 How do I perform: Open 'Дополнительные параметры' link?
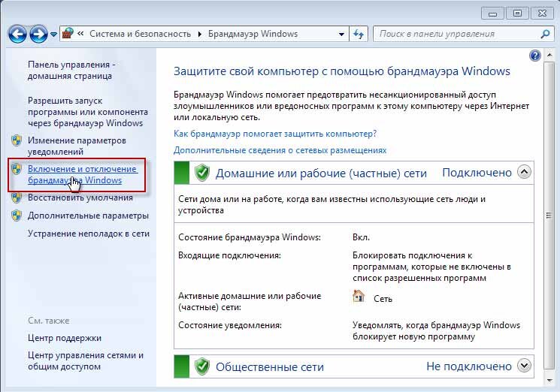point(88,216)
